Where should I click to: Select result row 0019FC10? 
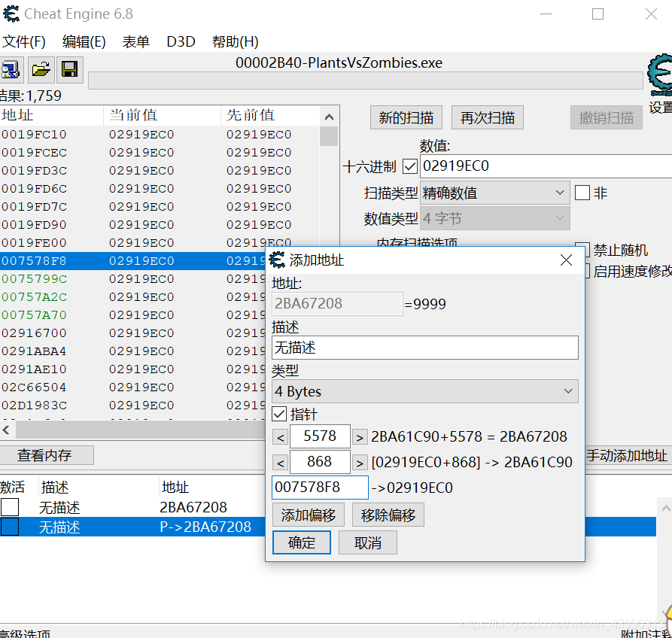click(160, 135)
